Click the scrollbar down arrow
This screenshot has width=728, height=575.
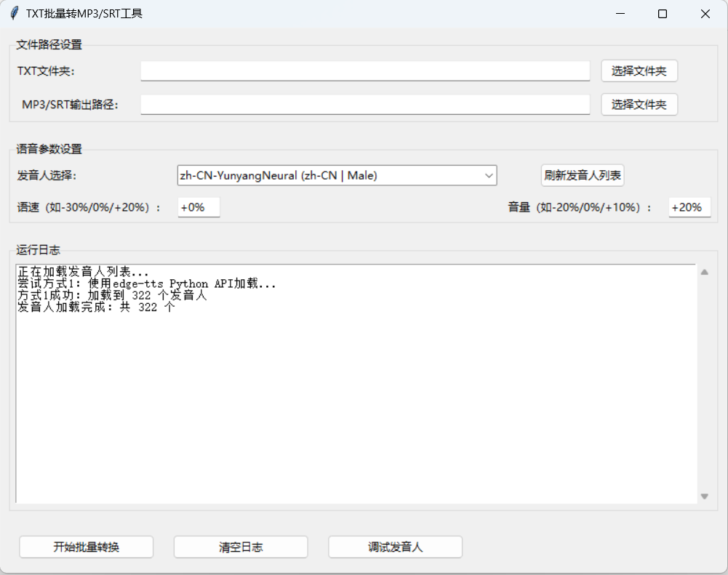(x=704, y=496)
